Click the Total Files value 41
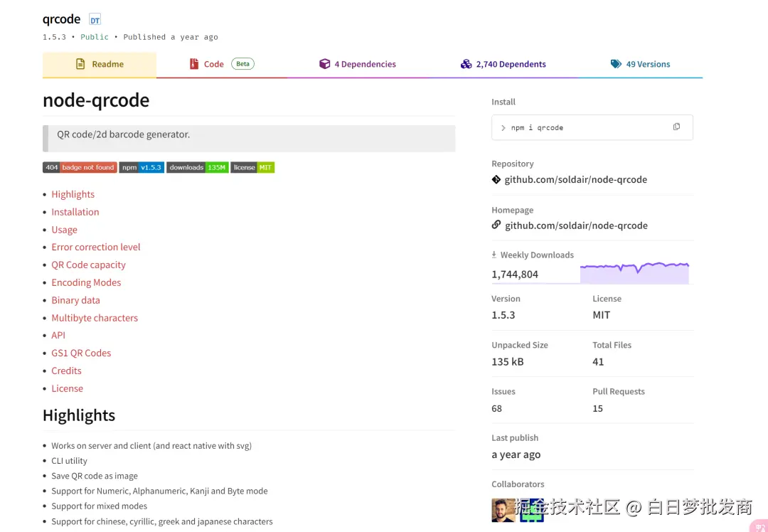 (598, 362)
